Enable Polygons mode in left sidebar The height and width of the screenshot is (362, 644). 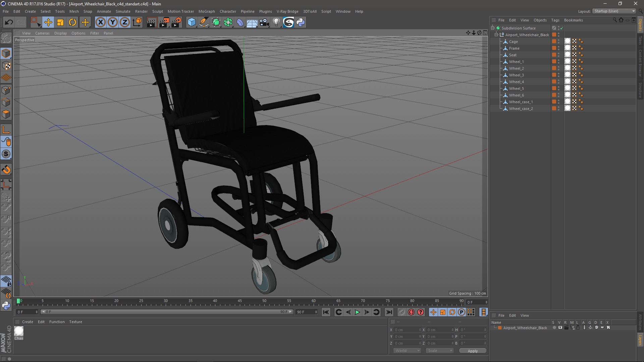pyautogui.click(x=6, y=114)
